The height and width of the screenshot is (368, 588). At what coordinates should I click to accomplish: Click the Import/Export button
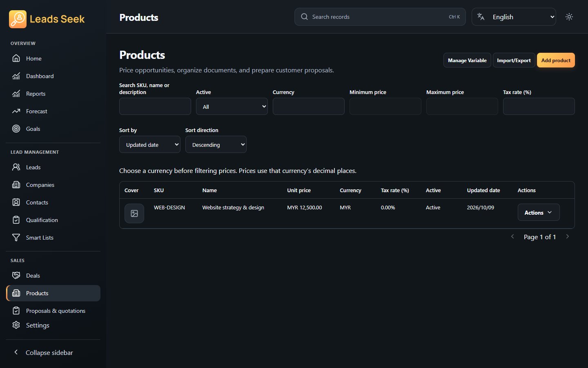click(x=514, y=61)
